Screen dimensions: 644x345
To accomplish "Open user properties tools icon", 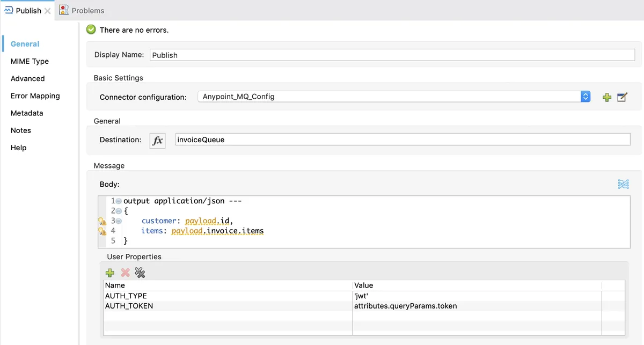I will pyautogui.click(x=140, y=273).
